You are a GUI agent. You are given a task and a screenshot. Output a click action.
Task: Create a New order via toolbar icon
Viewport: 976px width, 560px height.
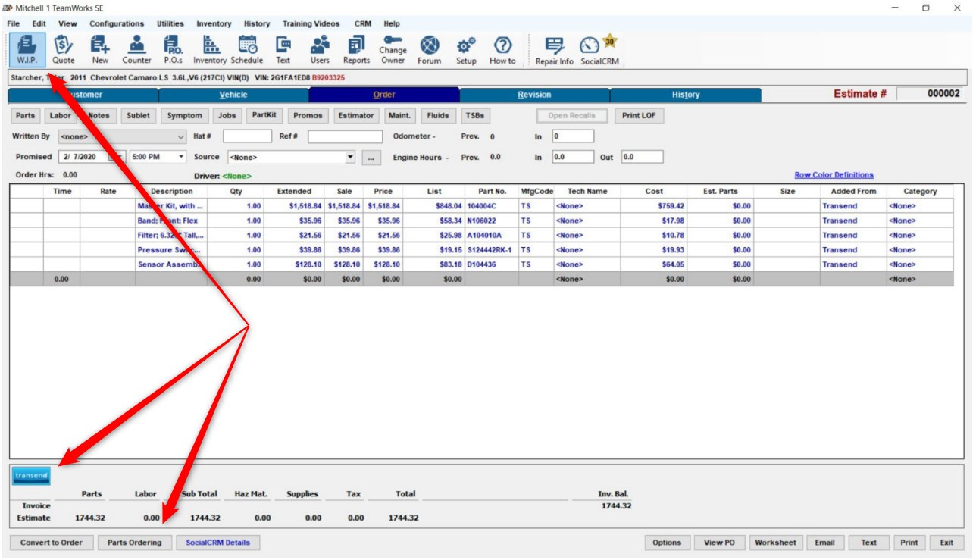[x=100, y=49]
